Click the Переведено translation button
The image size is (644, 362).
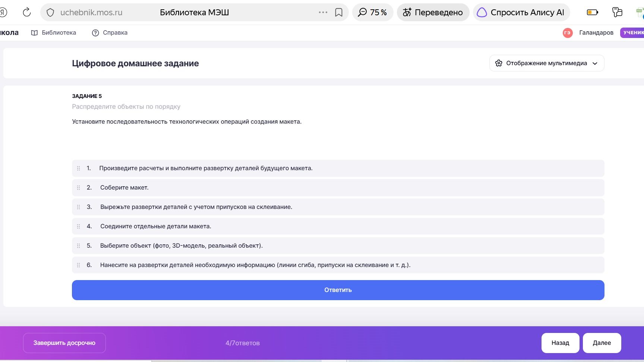click(x=433, y=12)
